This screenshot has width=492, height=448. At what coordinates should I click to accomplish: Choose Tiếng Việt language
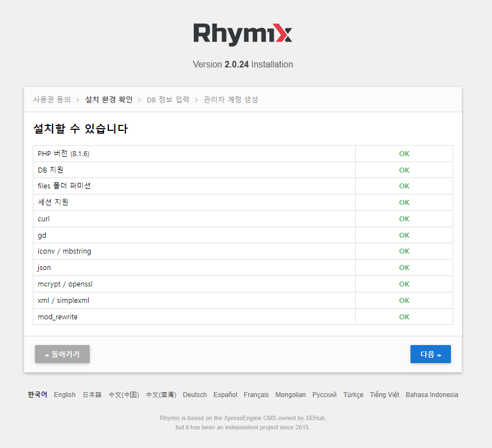(384, 395)
